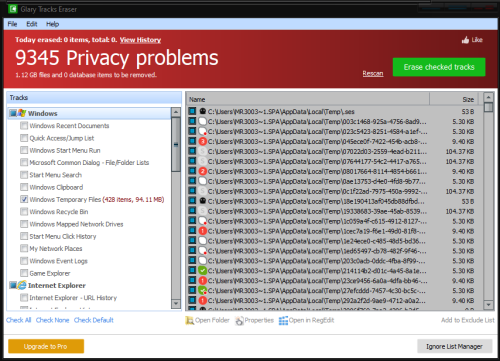
Task: Click the file icon of the 003c1468 row
Action: [202, 121]
